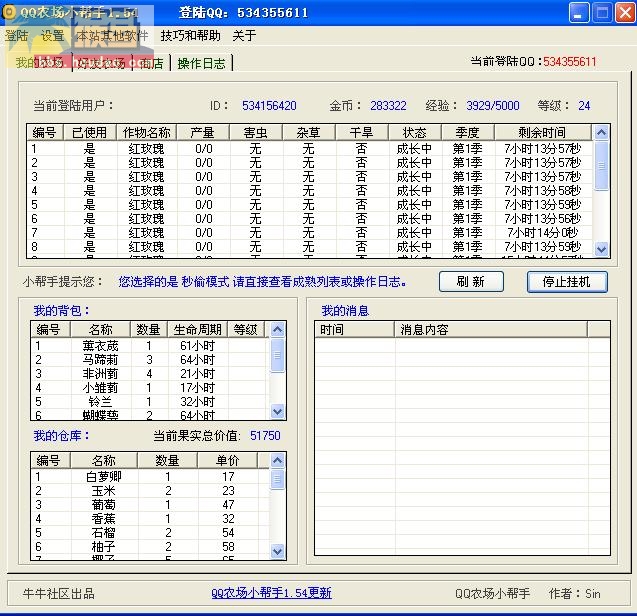The height and width of the screenshot is (616, 637).
Task: Switch to the 商店 tab
Action: (x=151, y=63)
